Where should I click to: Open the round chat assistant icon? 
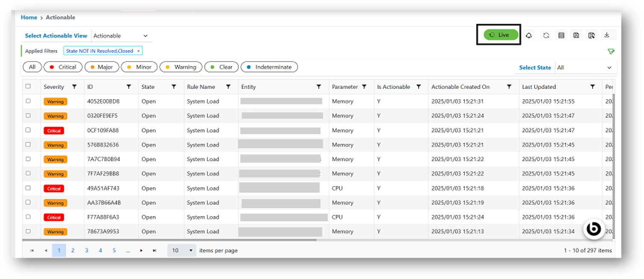click(594, 229)
